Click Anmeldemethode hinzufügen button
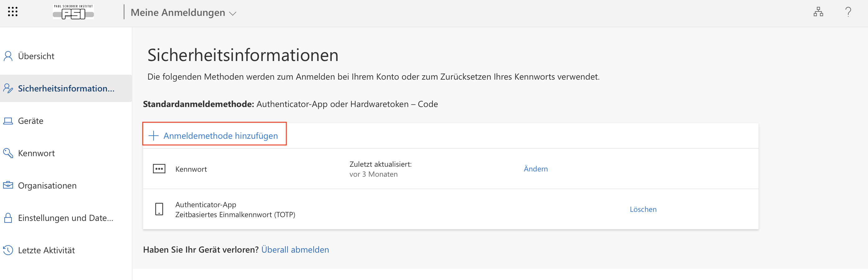Viewport: 868px width, 280px height. click(214, 134)
